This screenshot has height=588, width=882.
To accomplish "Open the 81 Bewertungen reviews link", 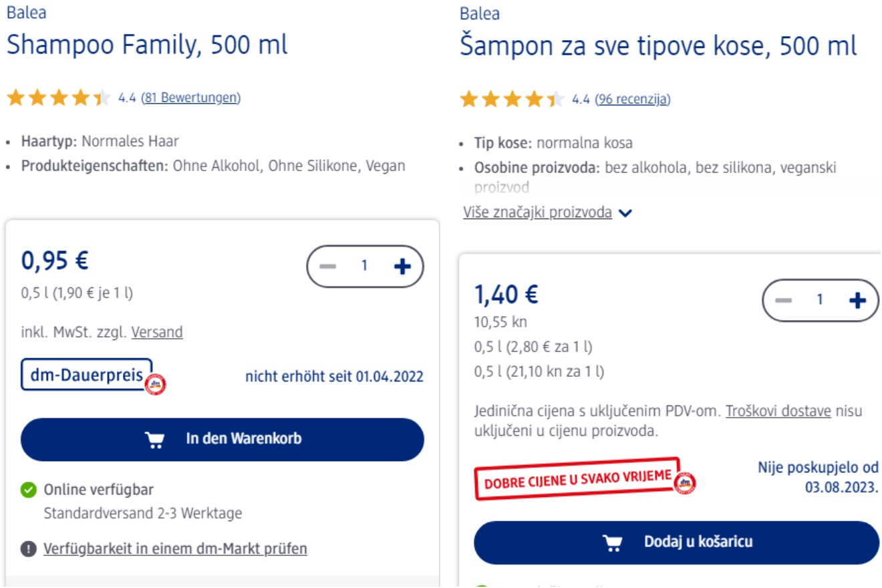I will click(191, 98).
